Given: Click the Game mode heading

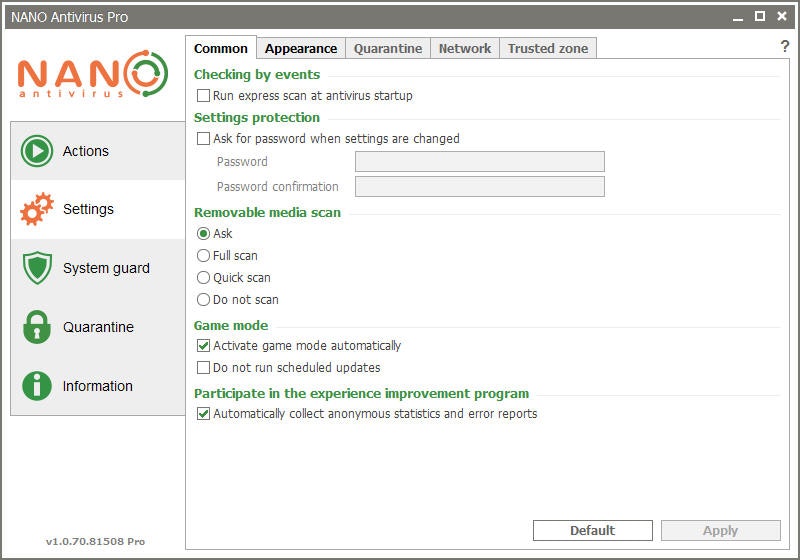Looking at the screenshot, I should (x=231, y=325).
